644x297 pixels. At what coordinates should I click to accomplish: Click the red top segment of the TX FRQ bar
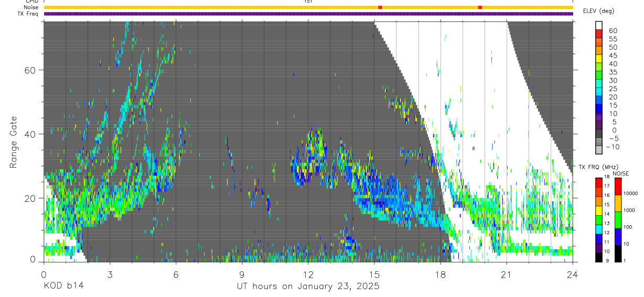pos(599,182)
